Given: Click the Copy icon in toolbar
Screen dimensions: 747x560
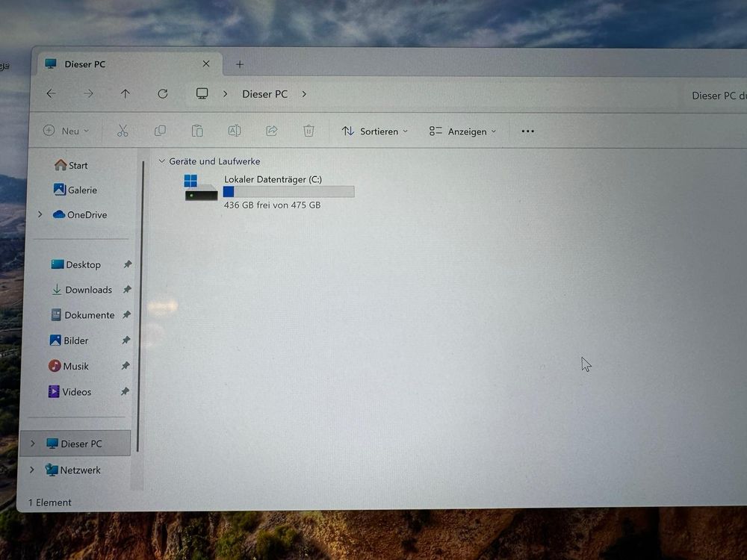Looking at the screenshot, I should pos(160,131).
